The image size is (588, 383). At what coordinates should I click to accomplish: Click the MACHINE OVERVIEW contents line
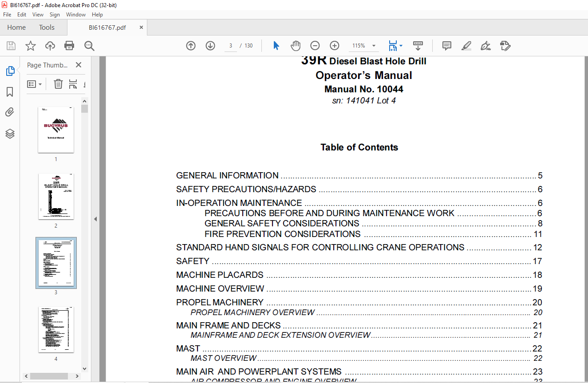pos(359,289)
